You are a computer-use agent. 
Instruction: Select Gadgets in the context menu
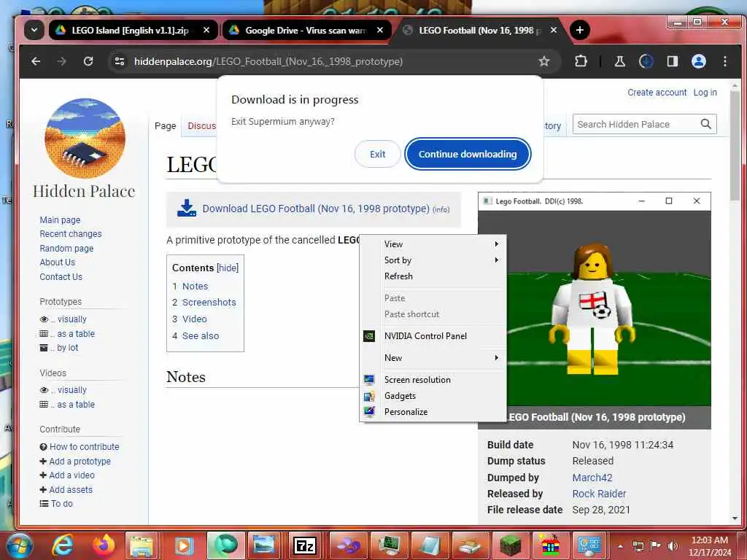click(x=433, y=396)
